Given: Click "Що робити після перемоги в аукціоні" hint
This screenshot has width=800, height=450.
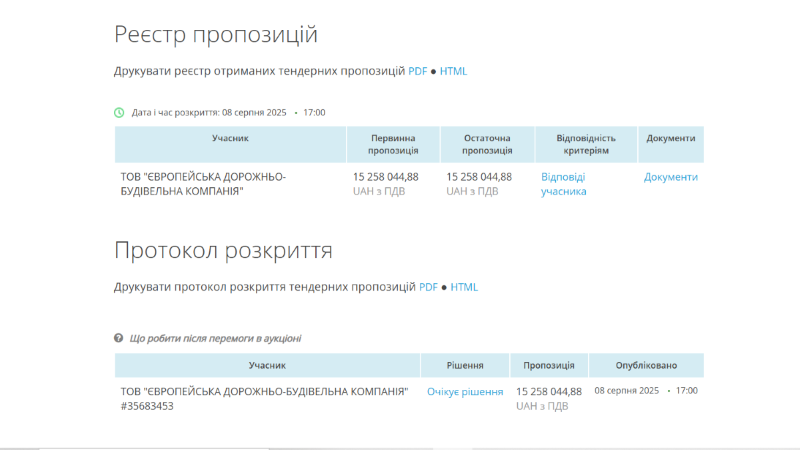Looking at the screenshot, I should [x=215, y=338].
